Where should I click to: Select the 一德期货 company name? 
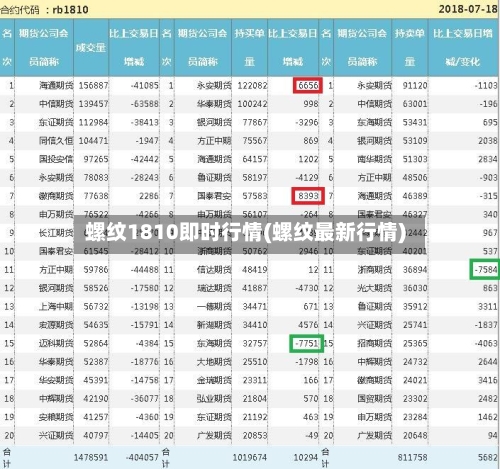coord(214,306)
